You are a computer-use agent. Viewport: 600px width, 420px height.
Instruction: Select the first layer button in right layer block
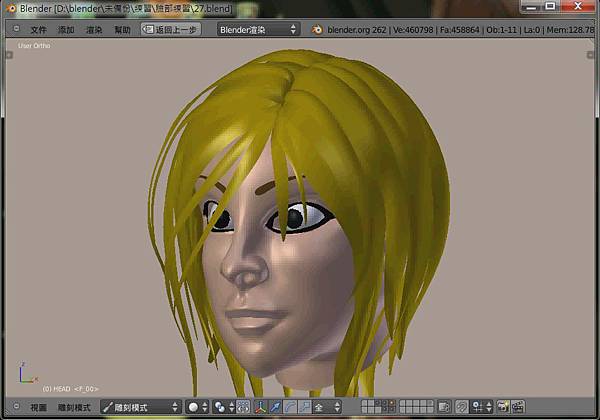click(402, 404)
